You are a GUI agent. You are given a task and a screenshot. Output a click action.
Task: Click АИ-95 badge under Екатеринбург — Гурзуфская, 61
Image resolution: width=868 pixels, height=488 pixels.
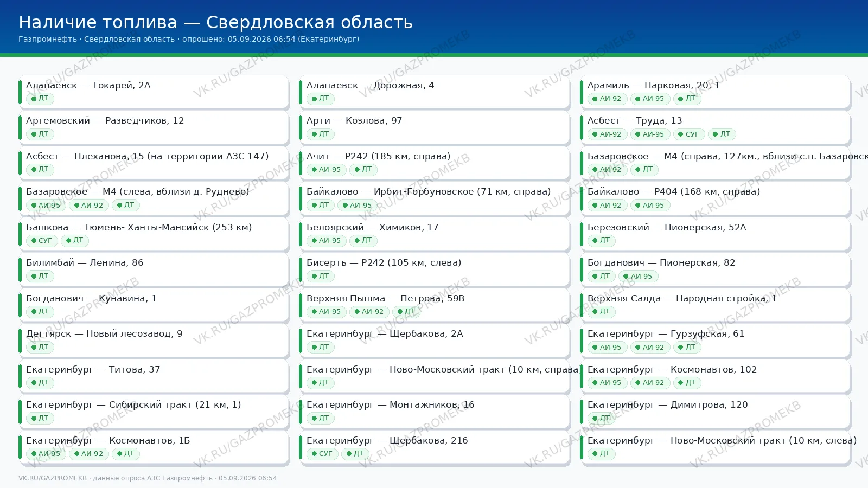click(x=607, y=347)
